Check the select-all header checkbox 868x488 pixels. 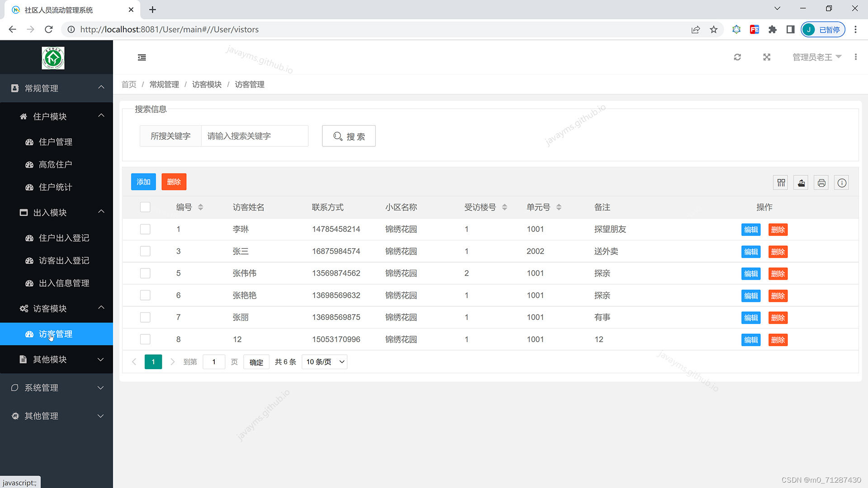(145, 207)
